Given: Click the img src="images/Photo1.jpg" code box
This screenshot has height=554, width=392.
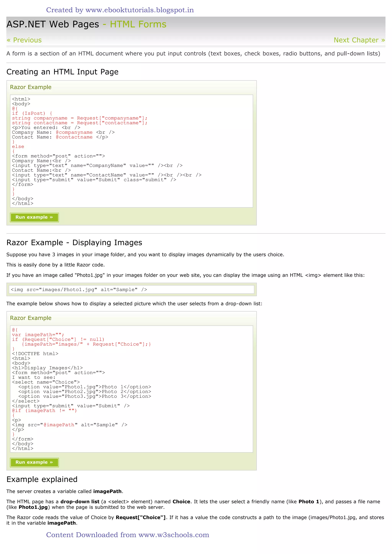Looking at the screenshot, I should pos(131,289).
